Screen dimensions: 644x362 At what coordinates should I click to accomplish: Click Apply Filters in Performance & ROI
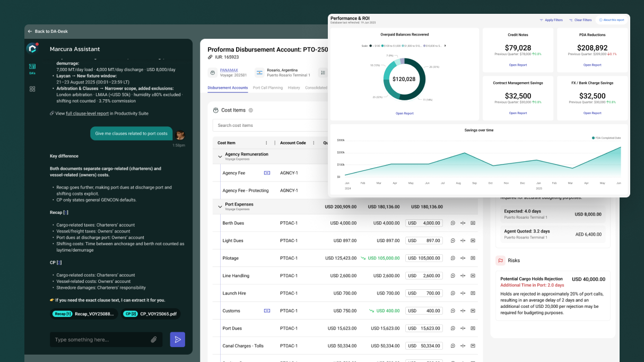pos(551,20)
